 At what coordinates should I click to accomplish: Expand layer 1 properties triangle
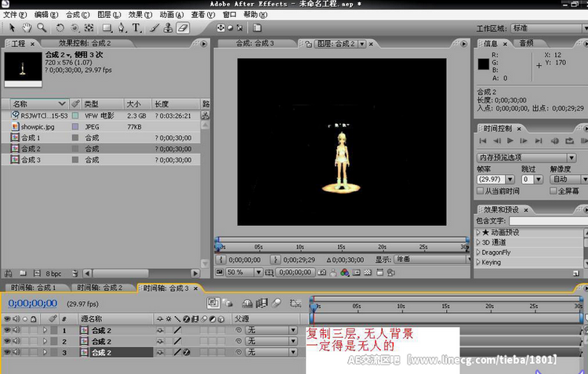[45, 330]
